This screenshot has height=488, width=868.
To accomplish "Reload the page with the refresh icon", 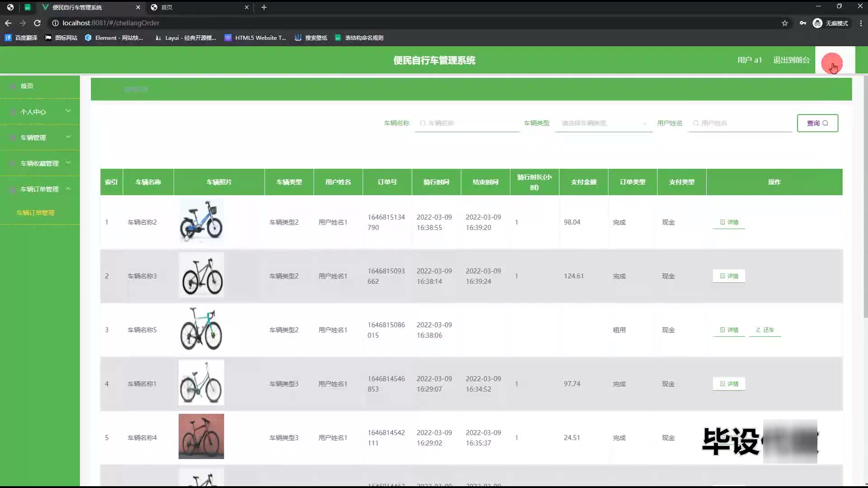I will 38,23.
